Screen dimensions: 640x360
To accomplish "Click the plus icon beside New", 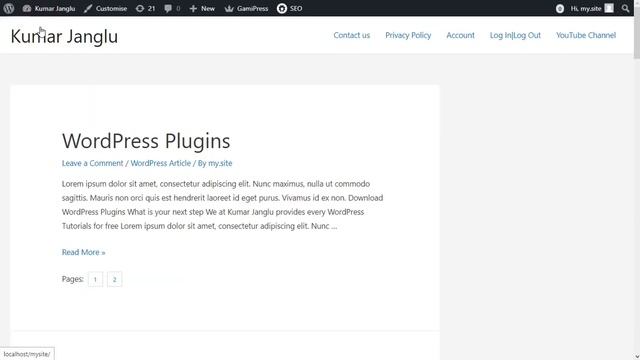I will 193,9.
